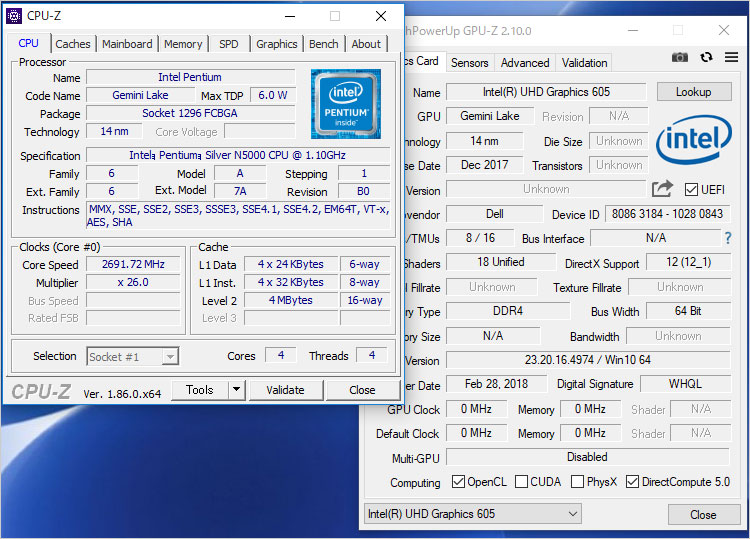Viewport: 750px width, 539px height.
Task: Open the Socket #1 selection dropdown
Action: (132, 356)
